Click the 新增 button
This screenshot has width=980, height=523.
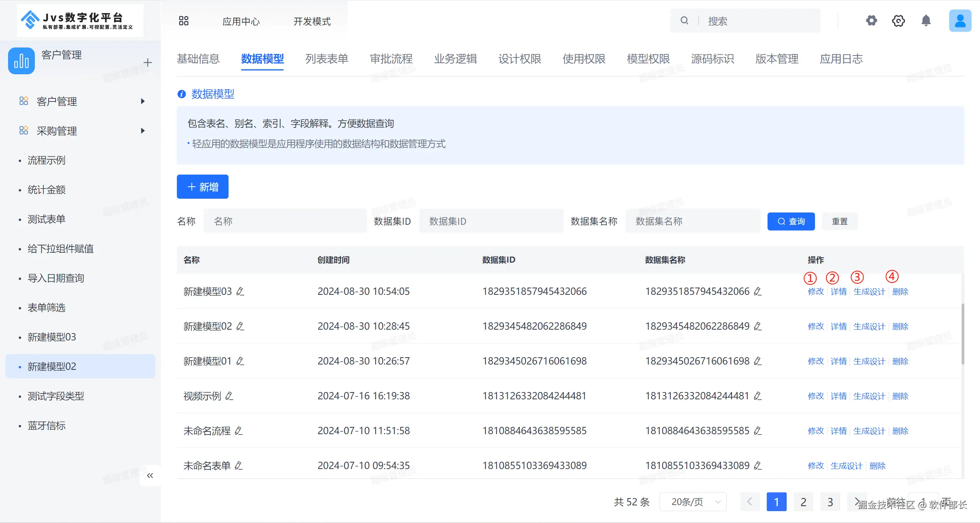203,187
